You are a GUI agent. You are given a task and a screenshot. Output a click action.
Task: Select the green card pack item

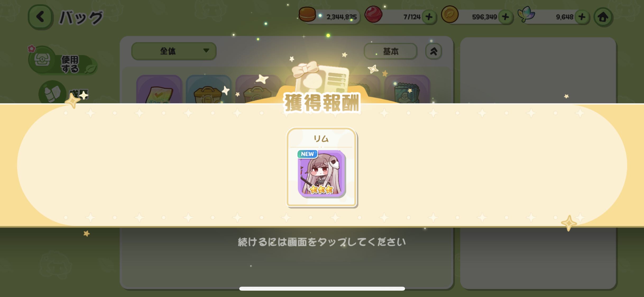(407, 89)
